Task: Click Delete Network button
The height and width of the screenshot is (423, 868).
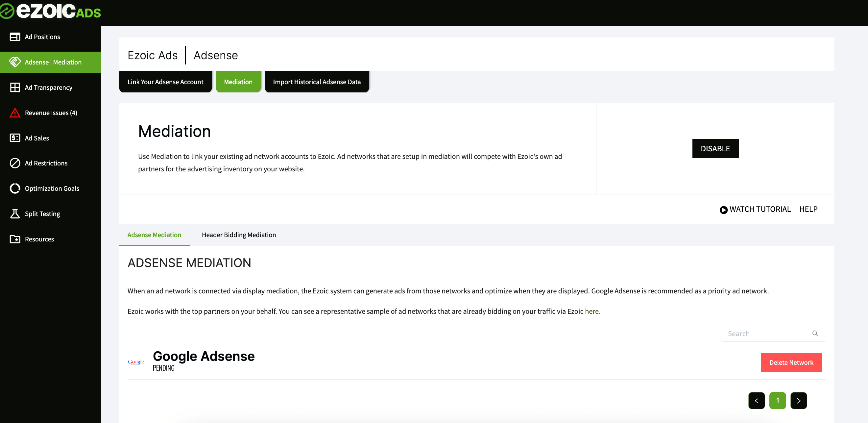Action: pyautogui.click(x=791, y=362)
